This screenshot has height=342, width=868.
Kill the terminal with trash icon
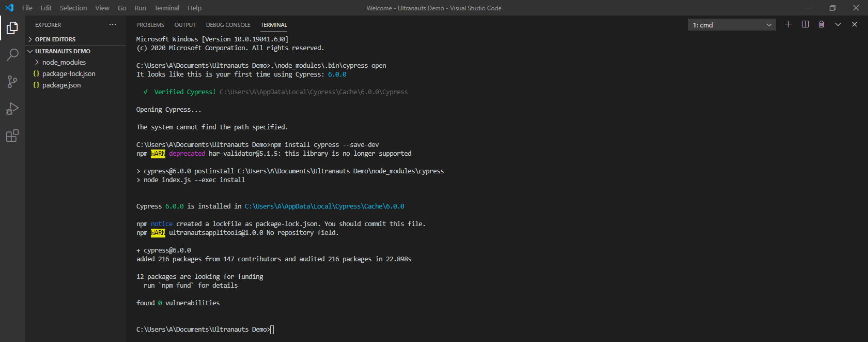tap(822, 24)
